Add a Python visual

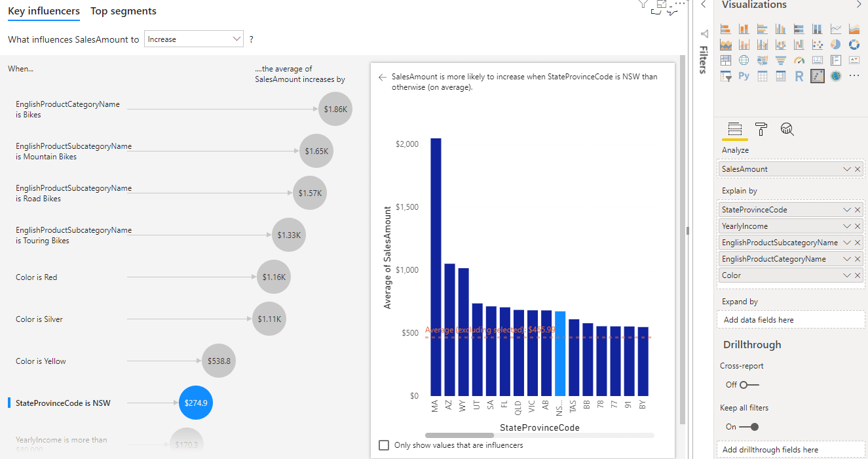pos(744,76)
